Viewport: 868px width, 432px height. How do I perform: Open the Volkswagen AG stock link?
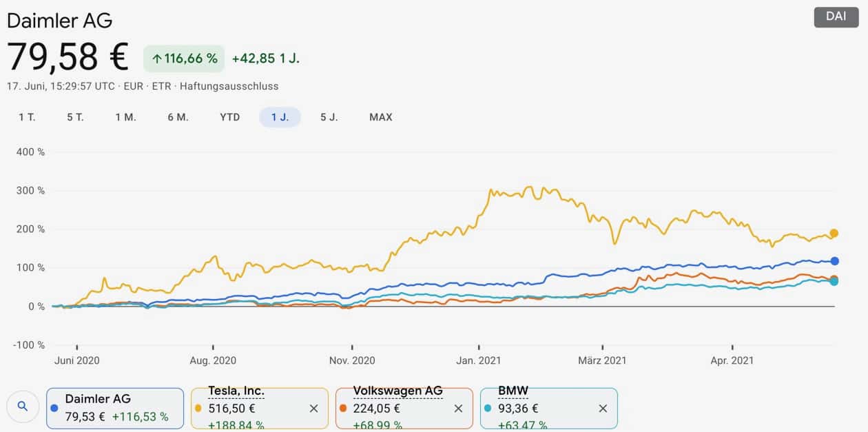[397, 391]
